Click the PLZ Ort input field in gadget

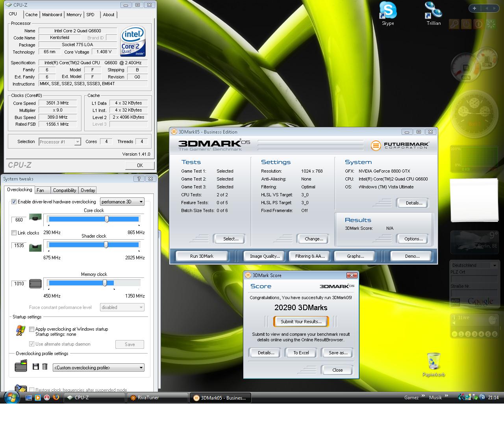click(x=474, y=279)
